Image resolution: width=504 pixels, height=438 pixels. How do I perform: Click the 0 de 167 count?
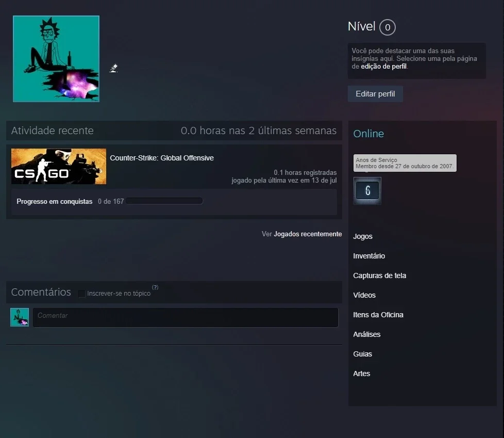tap(111, 202)
